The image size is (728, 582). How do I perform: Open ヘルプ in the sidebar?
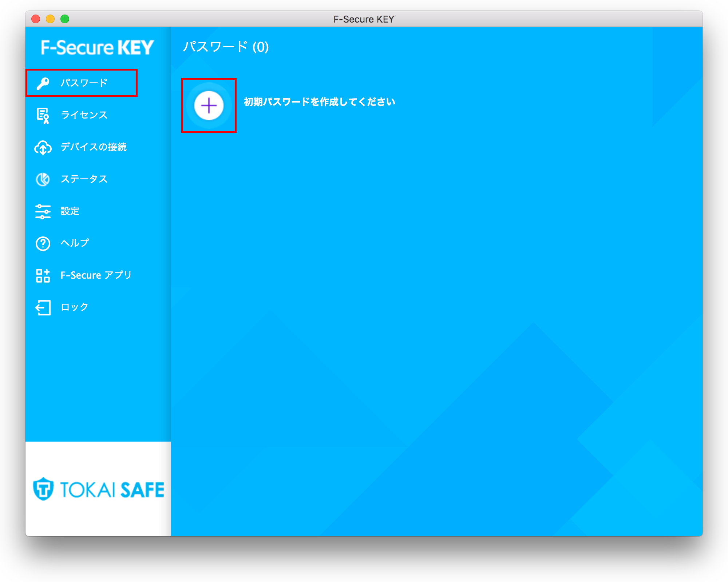tap(75, 243)
